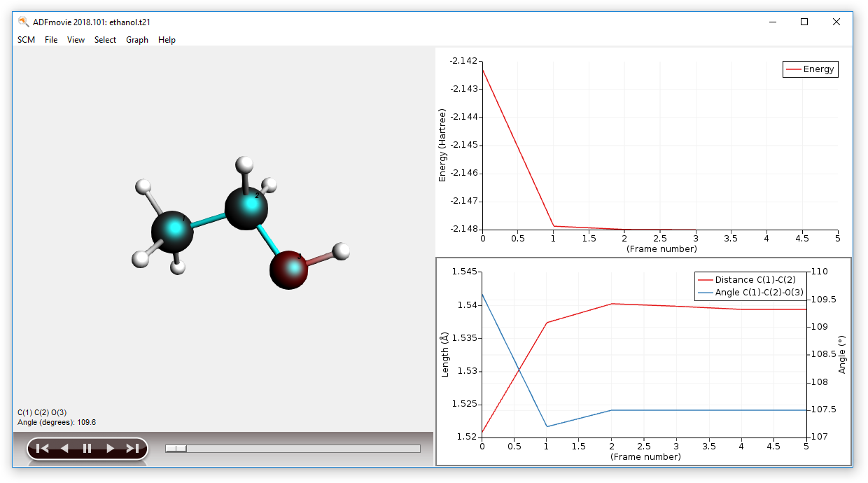This screenshot has width=868, height=483.
Task: Minimize the ADFmovie window
Action: point(772,22)
